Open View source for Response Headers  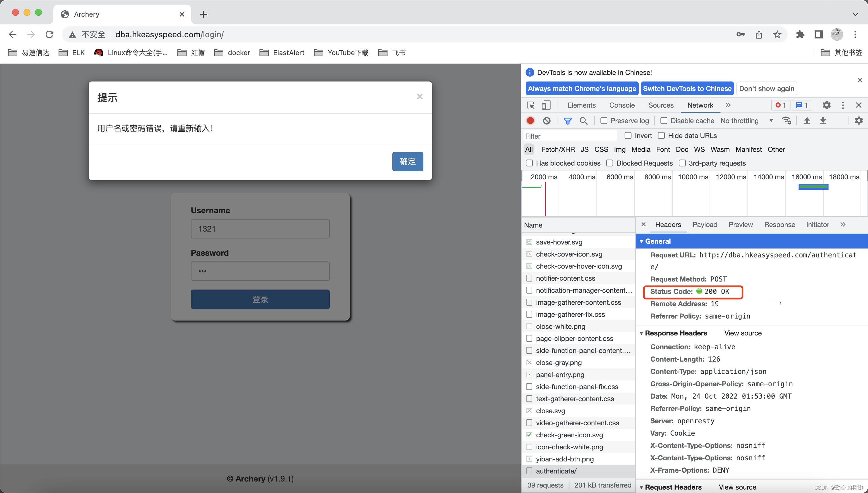click(x=742, y=333)
